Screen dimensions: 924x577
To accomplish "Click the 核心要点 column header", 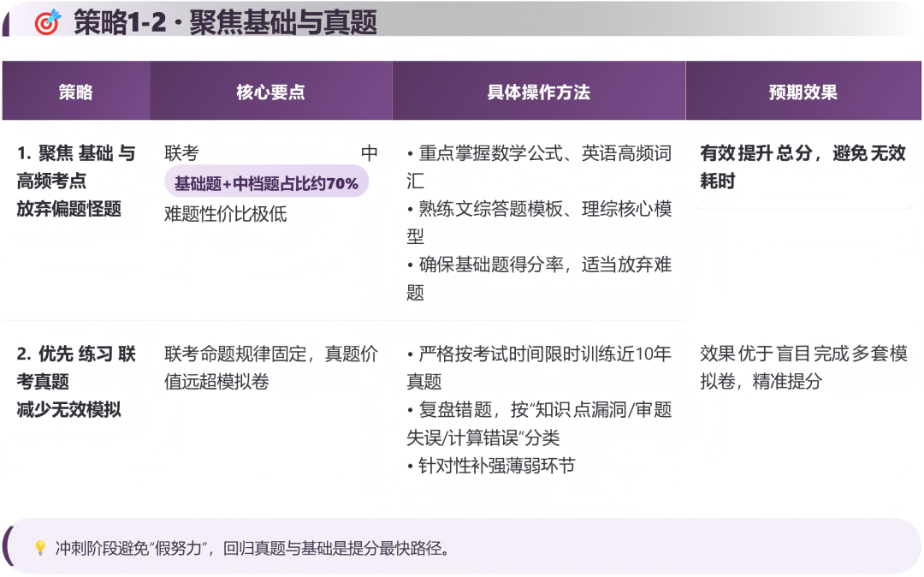I will coord(270,92).
